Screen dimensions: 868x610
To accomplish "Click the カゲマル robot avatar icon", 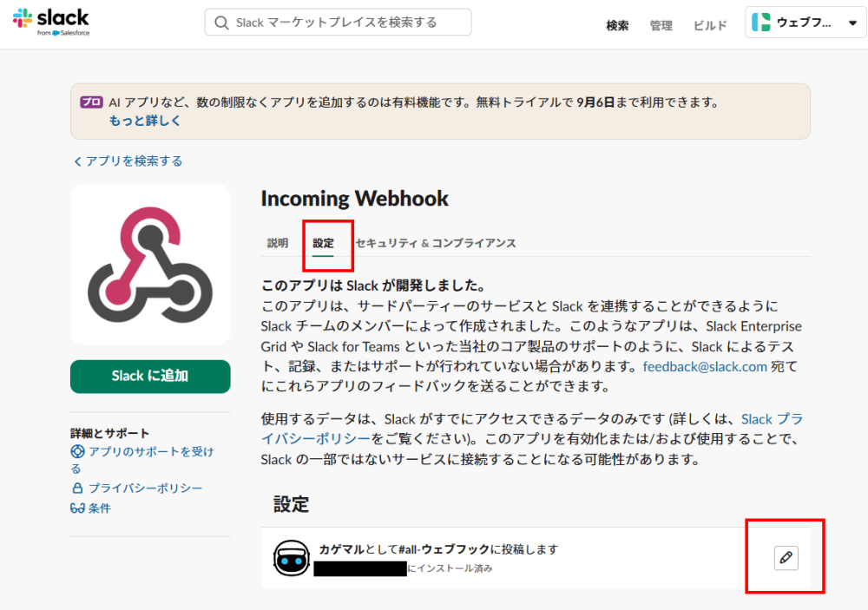I will (291, 558).
